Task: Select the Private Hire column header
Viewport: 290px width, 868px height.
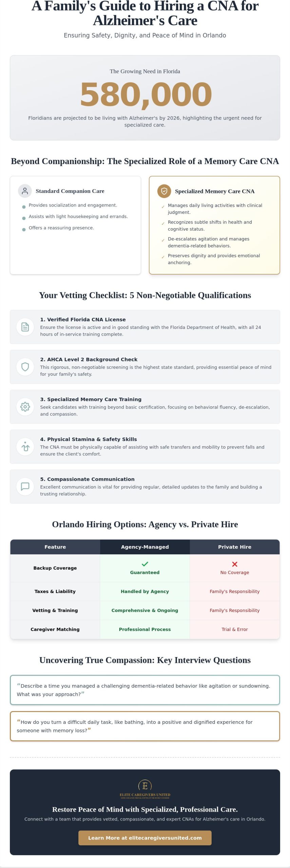Action: tap(235, 547)
